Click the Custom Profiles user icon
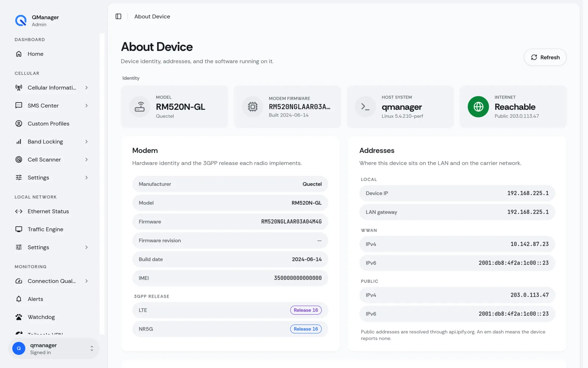The image size is (588, 368). (x=19, y=124)
